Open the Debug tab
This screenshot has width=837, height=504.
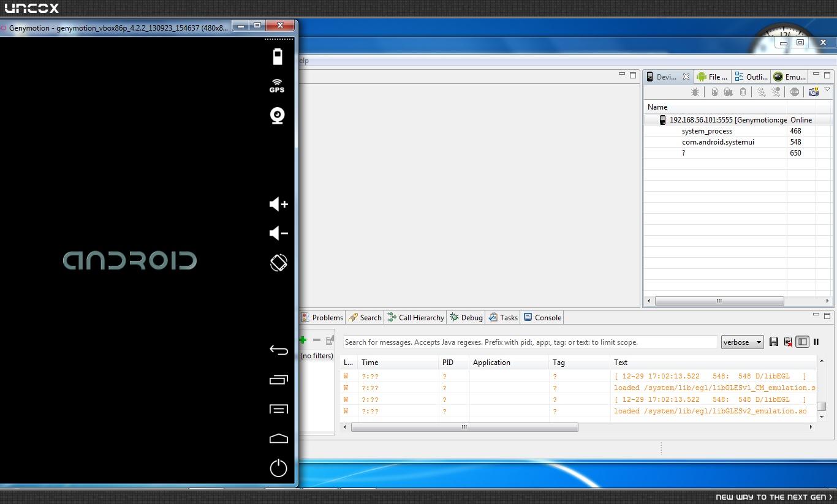pos(466,317)
